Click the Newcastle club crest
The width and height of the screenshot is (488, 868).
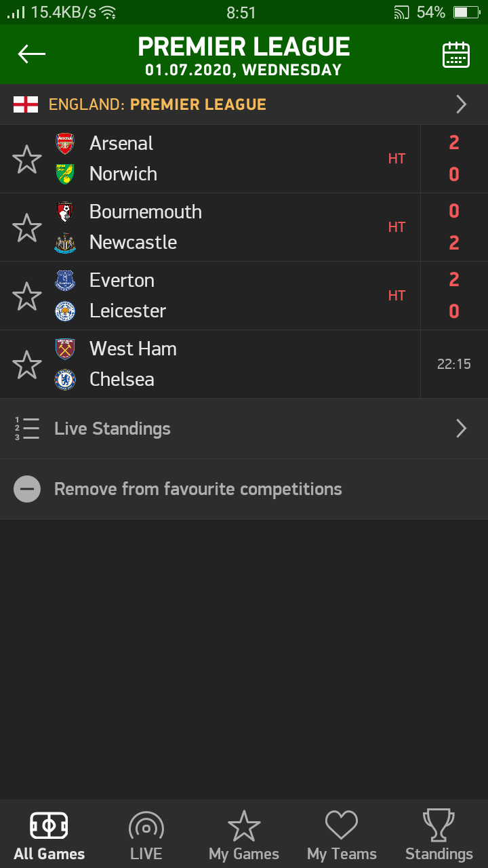click(65, 242)
